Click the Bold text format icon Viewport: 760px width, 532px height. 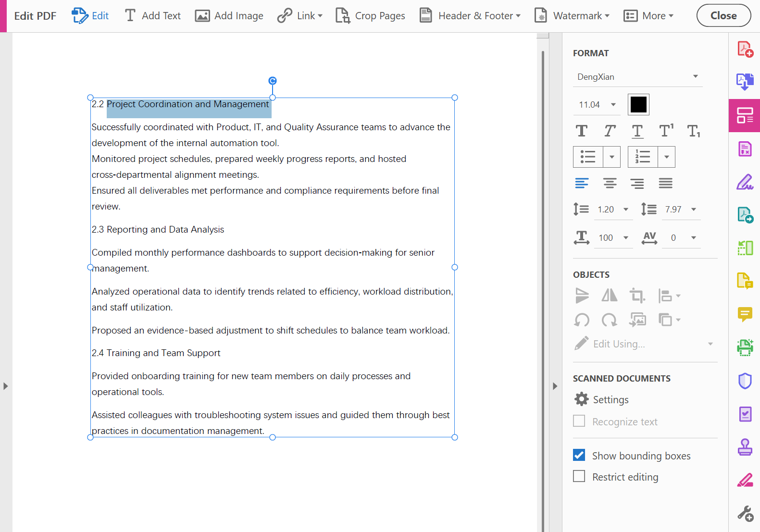click(581, 131)
